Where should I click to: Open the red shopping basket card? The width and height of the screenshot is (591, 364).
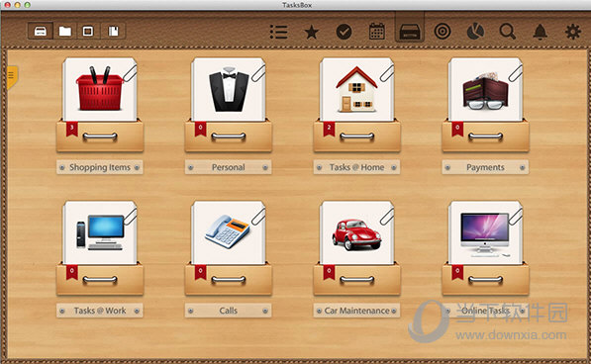[100, 90]
